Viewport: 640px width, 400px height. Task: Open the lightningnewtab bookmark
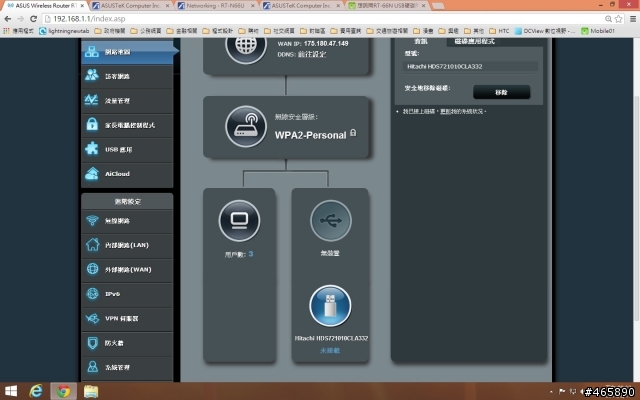64,31
